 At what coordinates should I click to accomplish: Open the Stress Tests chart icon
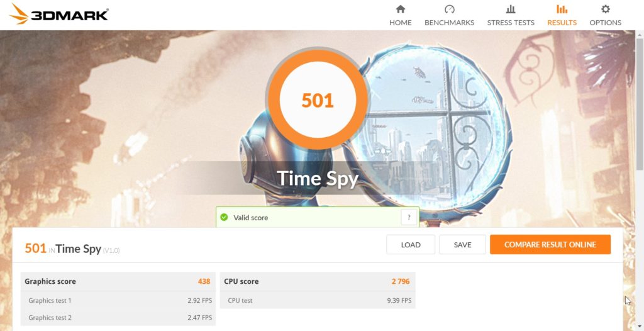click(511, 9)
